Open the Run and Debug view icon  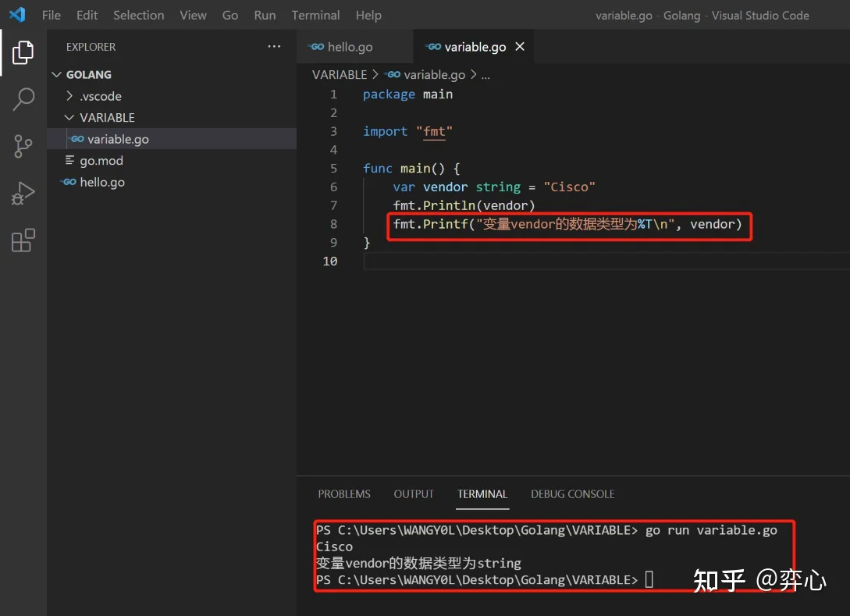tap(23, 193)
